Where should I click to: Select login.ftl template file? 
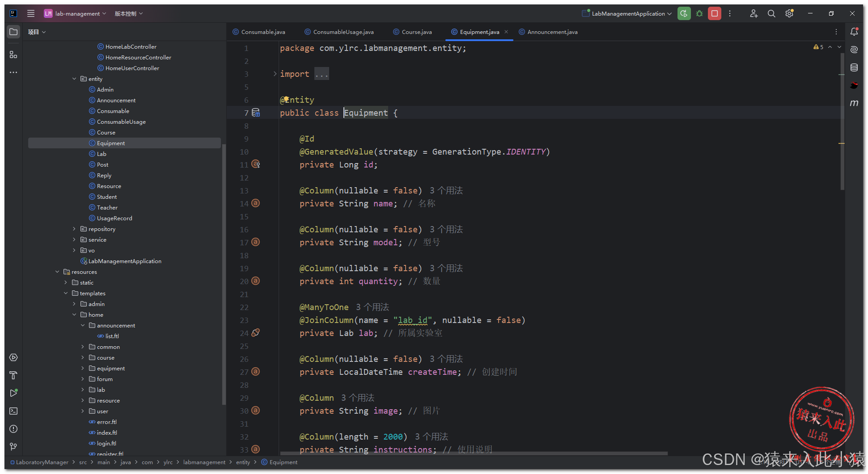106,443
